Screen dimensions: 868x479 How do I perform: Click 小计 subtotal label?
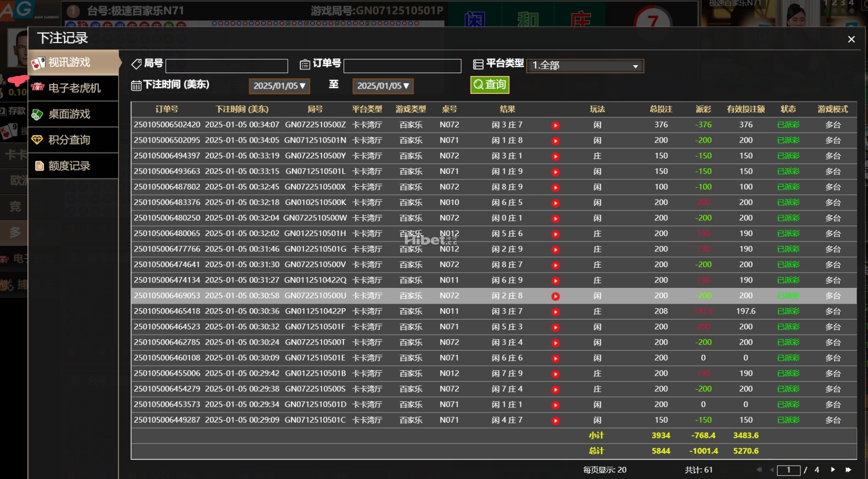pyautogui.click(x=596, y=436)
